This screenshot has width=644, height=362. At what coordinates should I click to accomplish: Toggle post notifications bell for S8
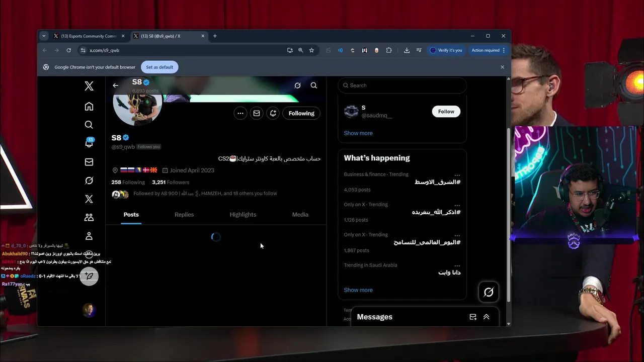coord(273,113)
